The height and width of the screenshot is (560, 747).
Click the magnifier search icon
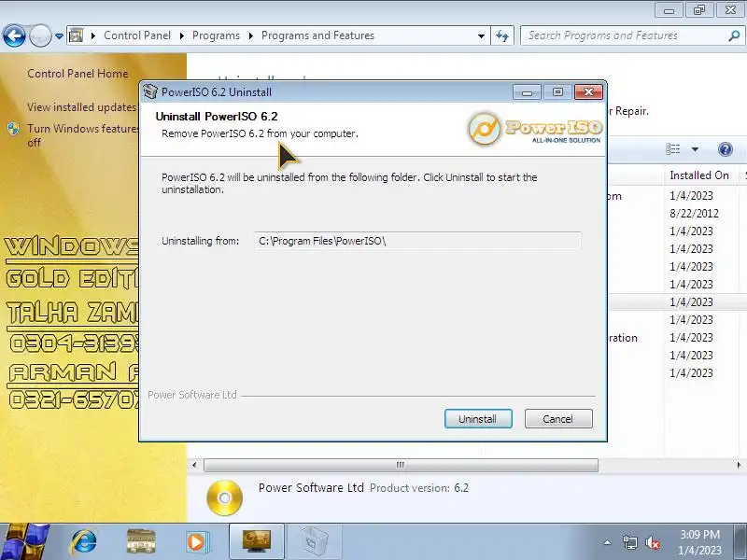click(734, 35)
